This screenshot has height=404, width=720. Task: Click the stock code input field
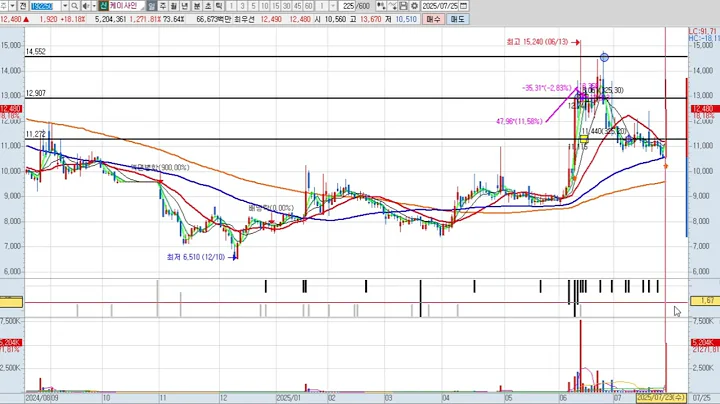click(46, 6)
